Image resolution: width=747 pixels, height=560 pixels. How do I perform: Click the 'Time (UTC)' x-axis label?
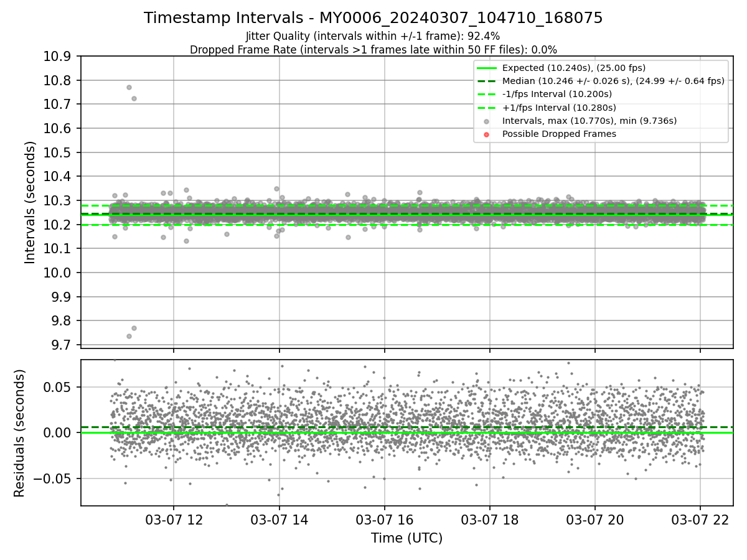click(x=406, y=538)
